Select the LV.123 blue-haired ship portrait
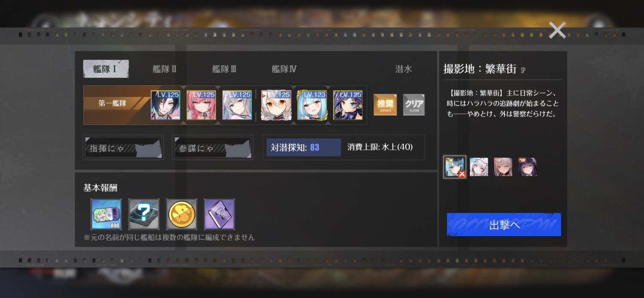The height and width of the screenshot is (298, 644). tap(312, 105)
